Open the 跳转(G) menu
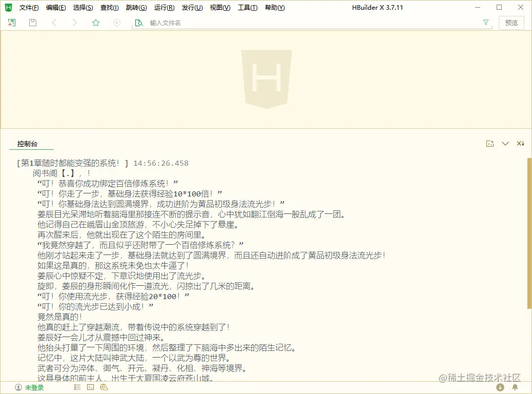The width and height of the screenshot is (532, 394). pyautogui.click(x=136, y=8)
